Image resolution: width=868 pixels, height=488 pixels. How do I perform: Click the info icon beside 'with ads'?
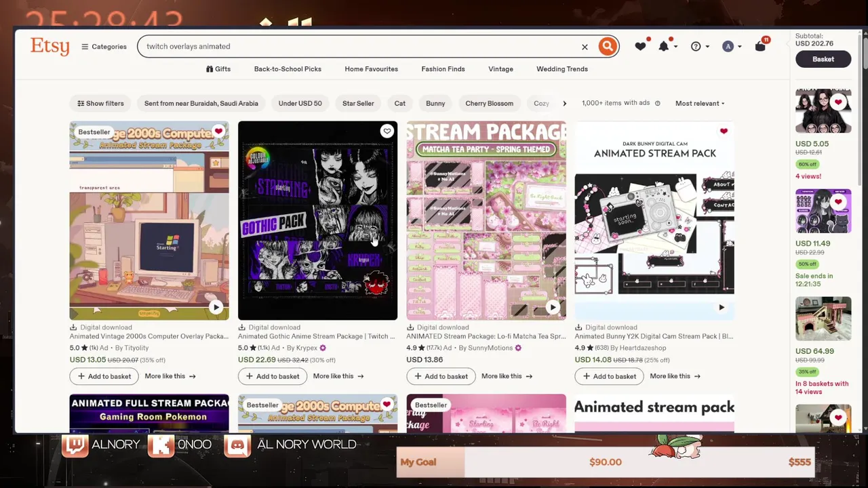657,104
